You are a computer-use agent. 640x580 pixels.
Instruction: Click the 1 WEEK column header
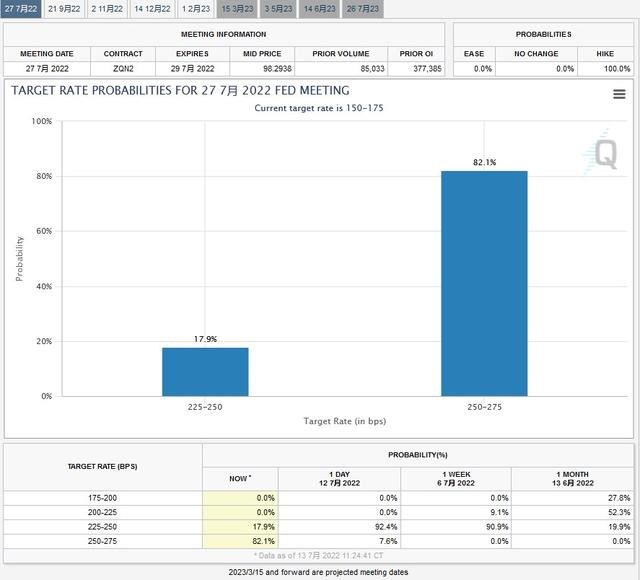coord(456,478)
